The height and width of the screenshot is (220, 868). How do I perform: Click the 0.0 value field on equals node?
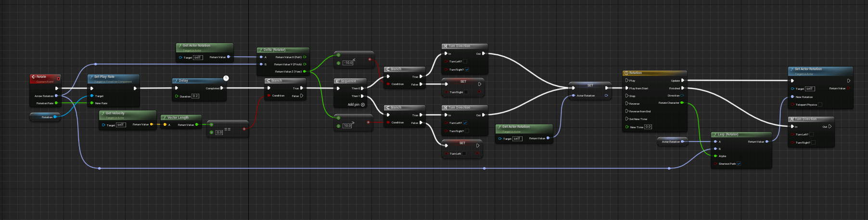219,133
